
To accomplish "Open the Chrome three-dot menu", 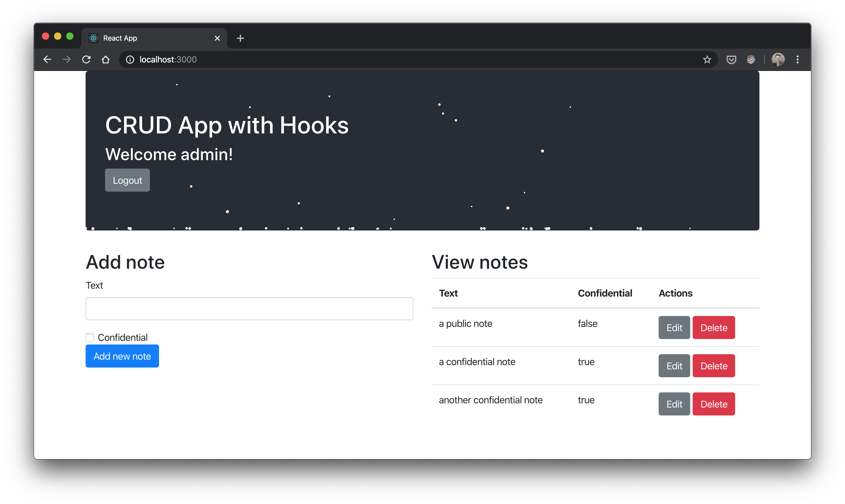I will tap(797, 59).
